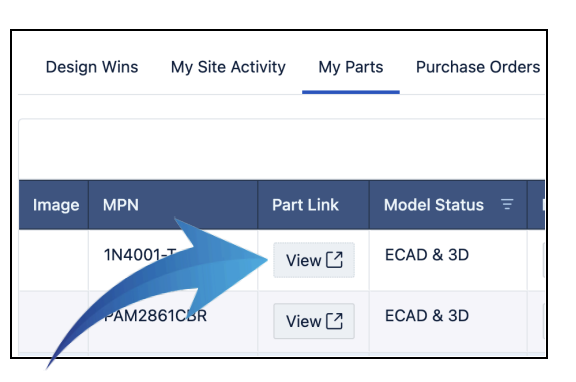576x382 pixels.
Task: Click ECAD & 3D status in second row
Action: pos(427,316)
